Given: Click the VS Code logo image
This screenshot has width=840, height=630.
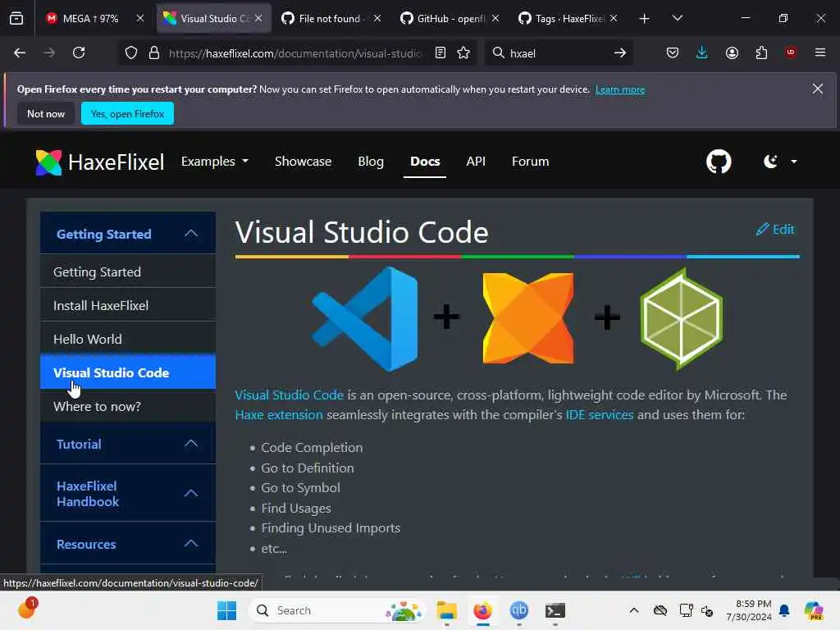Looking at the screenshot, I should tap(365, 318).
